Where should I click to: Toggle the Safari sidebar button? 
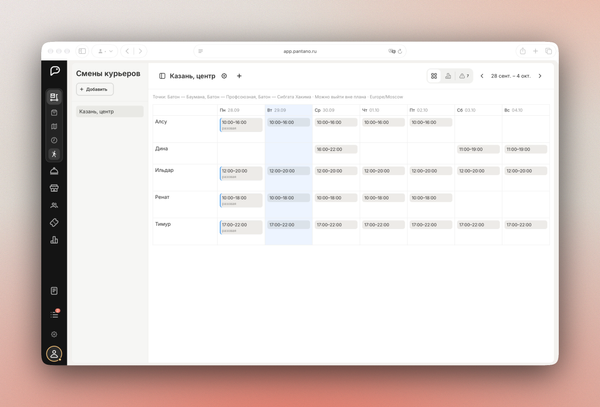(82, 51)
